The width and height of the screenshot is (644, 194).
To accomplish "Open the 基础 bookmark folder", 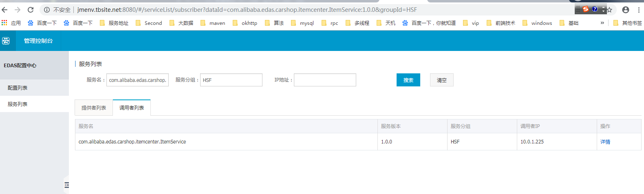I will pos(569,23).
